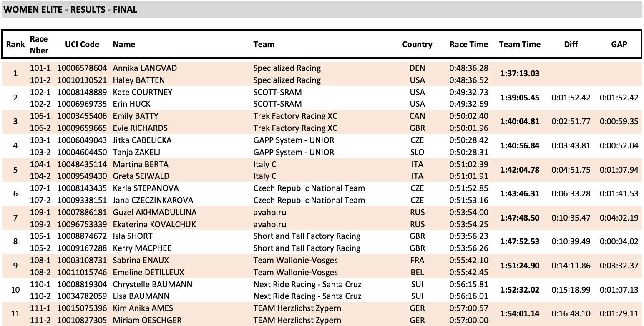Click the 'GAP' column header
Screen dimensions: 644x326
click(x=619, y=44)
